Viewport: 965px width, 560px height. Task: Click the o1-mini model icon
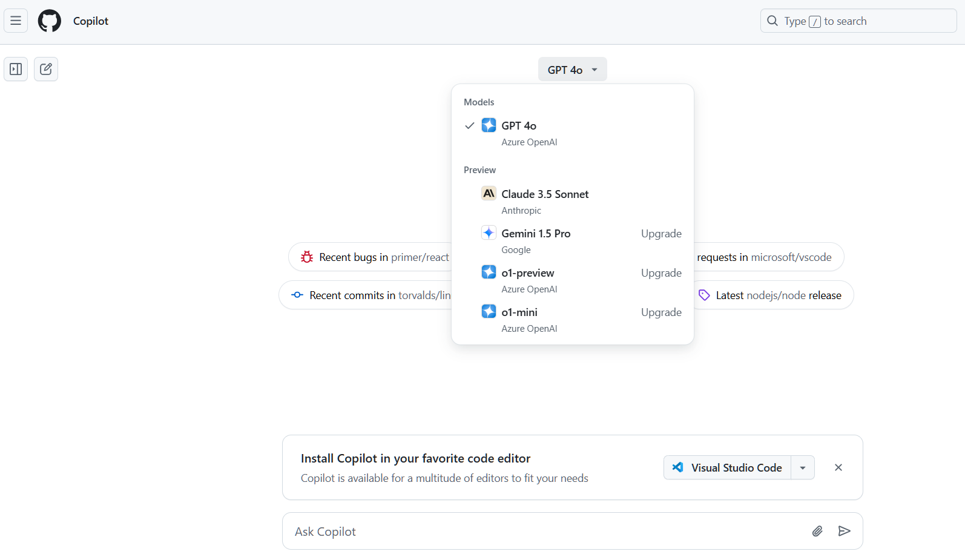point(489,312)
